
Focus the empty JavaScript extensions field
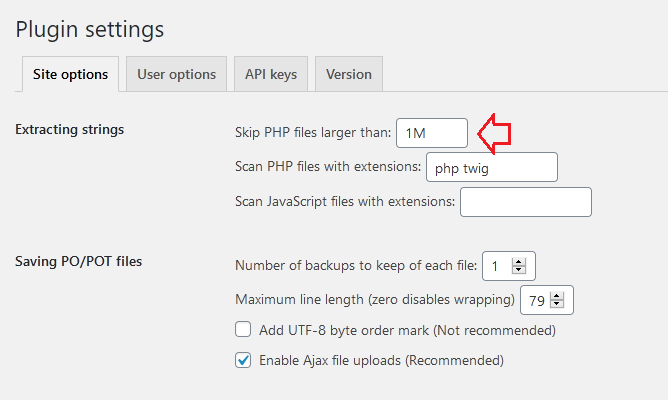coord(526,202)
